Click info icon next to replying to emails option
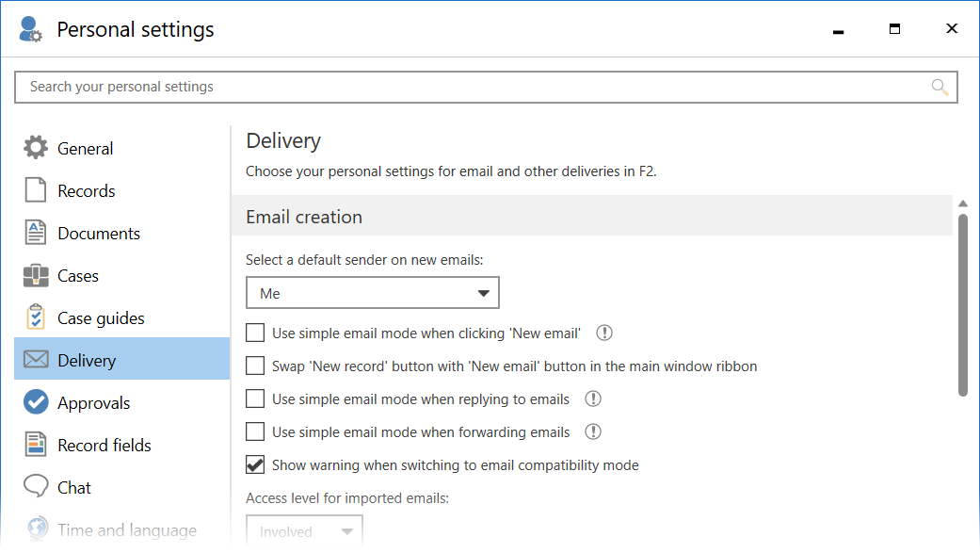This screenshot has height=553, width=980. (x=593, y=398)
